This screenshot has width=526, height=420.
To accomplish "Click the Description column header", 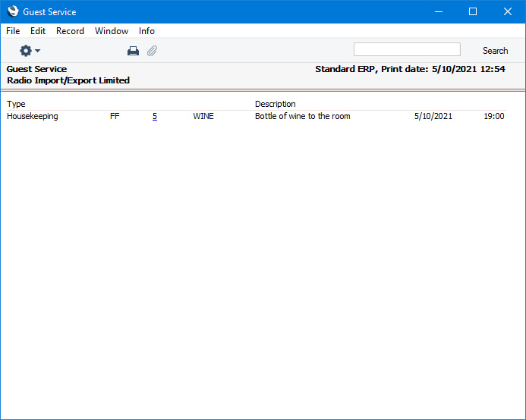I will click(275, 105).
